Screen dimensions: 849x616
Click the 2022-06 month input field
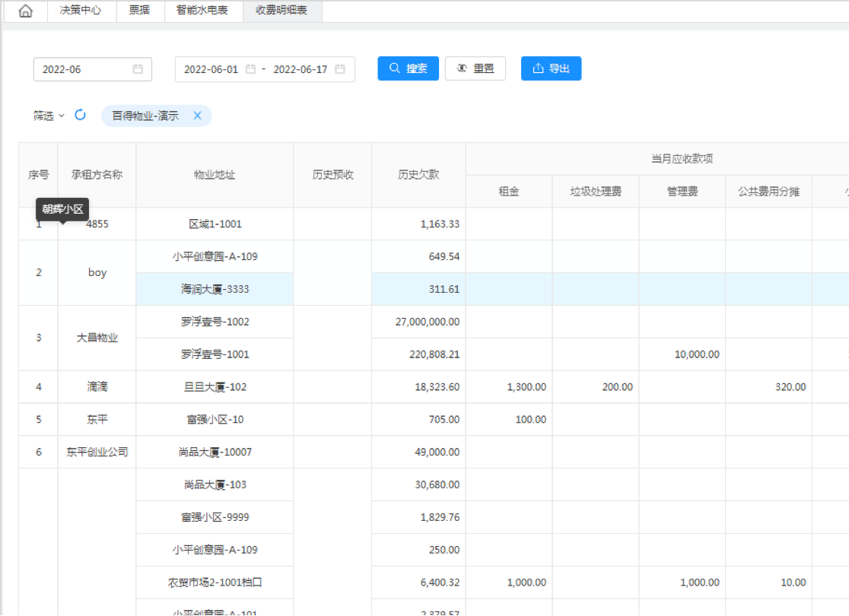tap(93, 69)
